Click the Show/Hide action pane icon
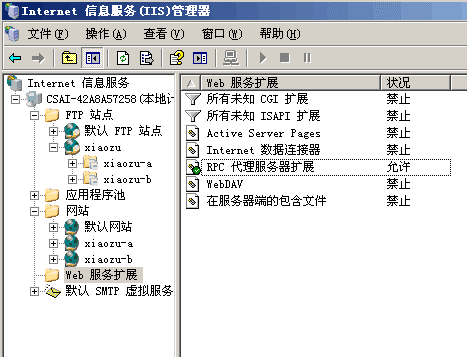Viewport: 467px width, 363px height. tap(200, 58)
